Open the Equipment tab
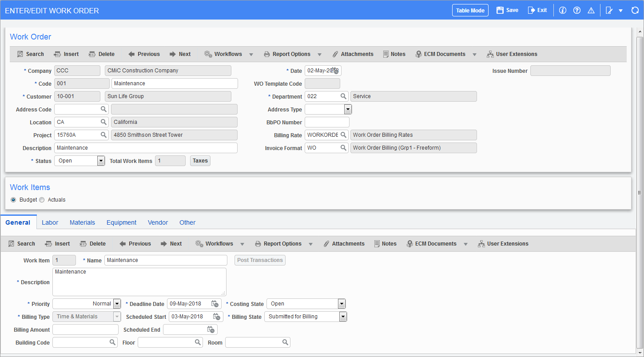 (x=121, y=222)
